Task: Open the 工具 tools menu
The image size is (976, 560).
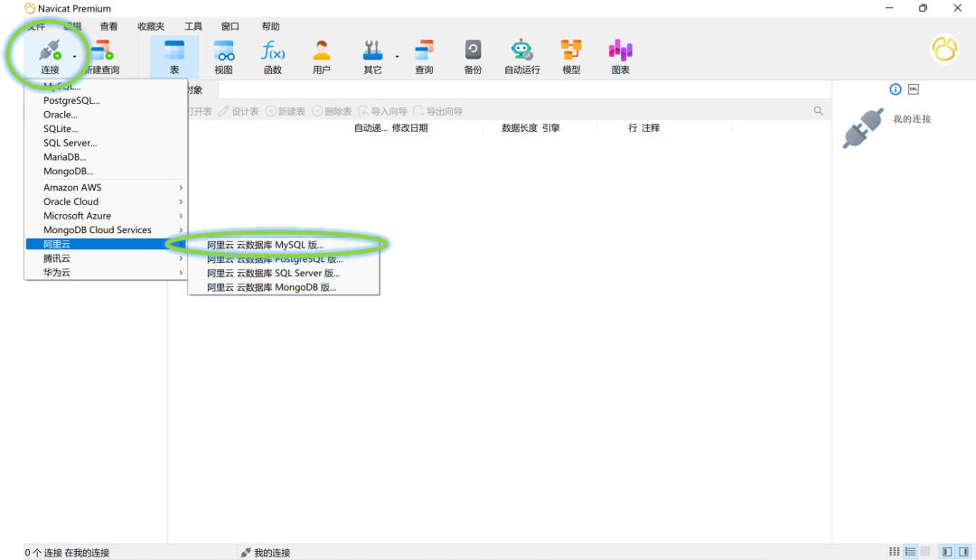Action: [x=193, y=26]
